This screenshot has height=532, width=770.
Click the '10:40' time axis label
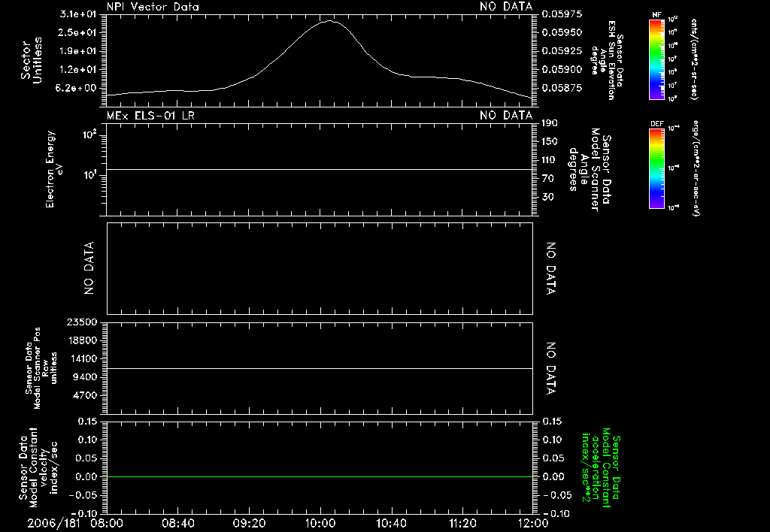(391, 524)
